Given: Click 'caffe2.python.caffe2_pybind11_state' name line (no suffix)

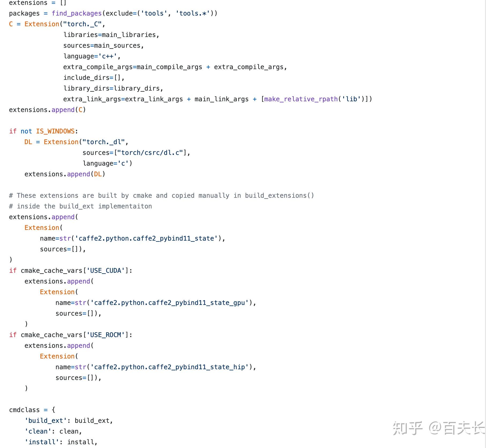Looking at the screenshot, I should [133, 238].
